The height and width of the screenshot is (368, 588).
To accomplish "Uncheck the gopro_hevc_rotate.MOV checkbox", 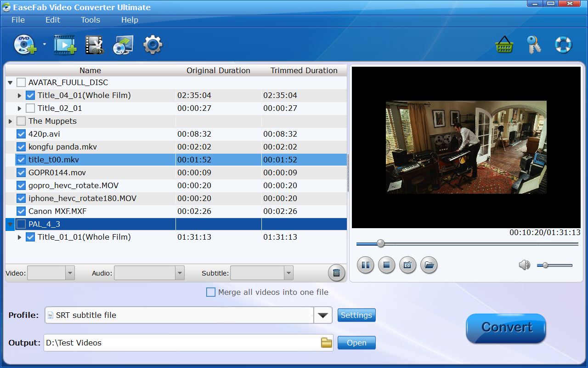I will [21, 185].
